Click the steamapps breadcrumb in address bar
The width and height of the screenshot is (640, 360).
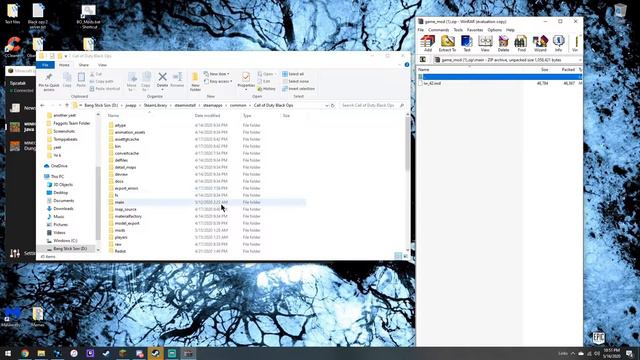click(213, 105)
